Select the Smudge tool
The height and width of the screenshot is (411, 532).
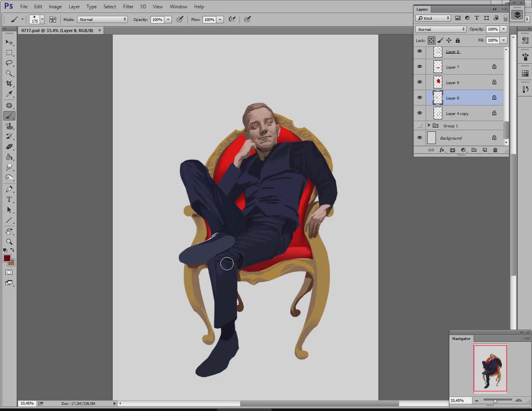[9, 167]
